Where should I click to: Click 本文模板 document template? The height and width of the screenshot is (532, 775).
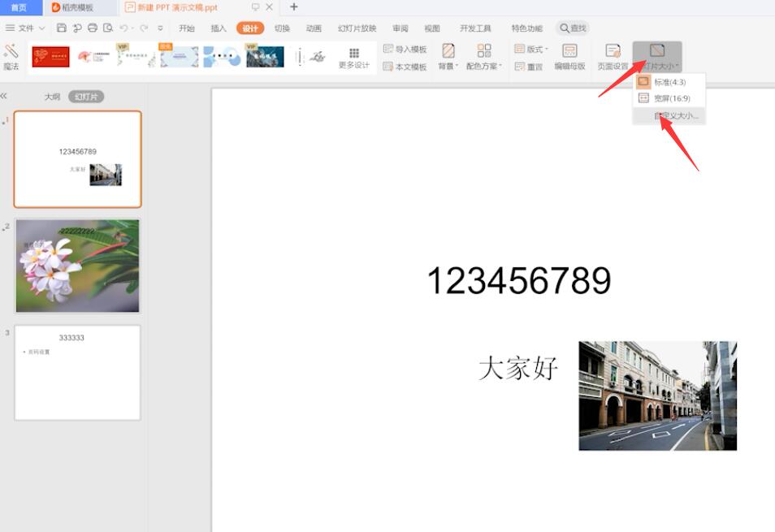tap(405, 67)
